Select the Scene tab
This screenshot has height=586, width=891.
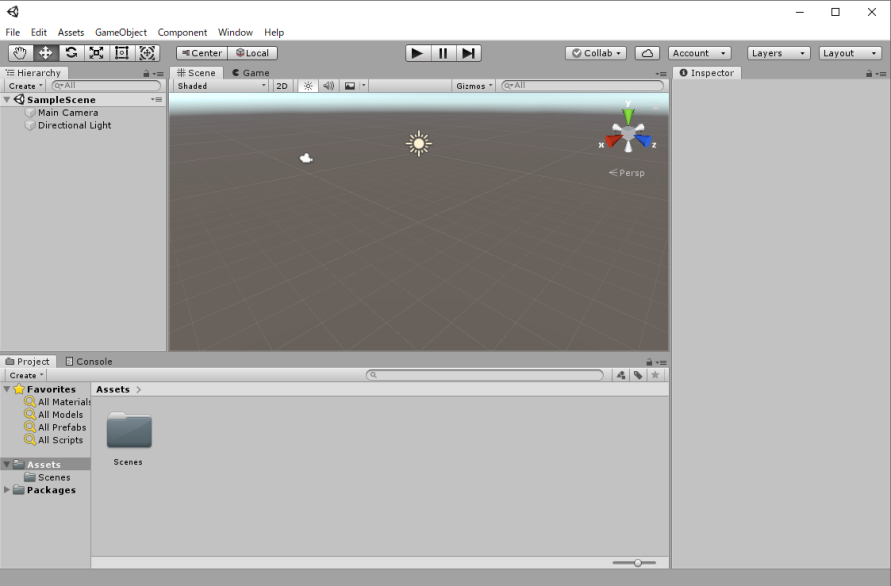click(x=196, y=73)
